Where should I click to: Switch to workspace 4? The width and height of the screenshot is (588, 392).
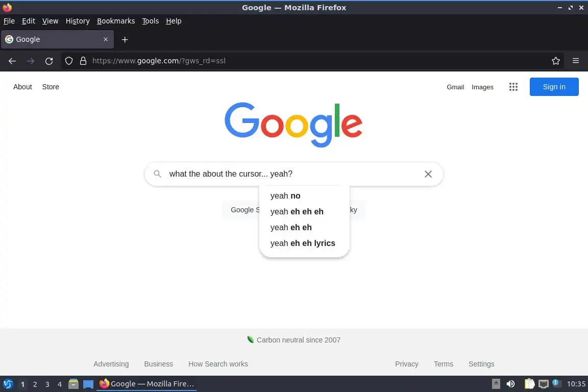point(59,384)
